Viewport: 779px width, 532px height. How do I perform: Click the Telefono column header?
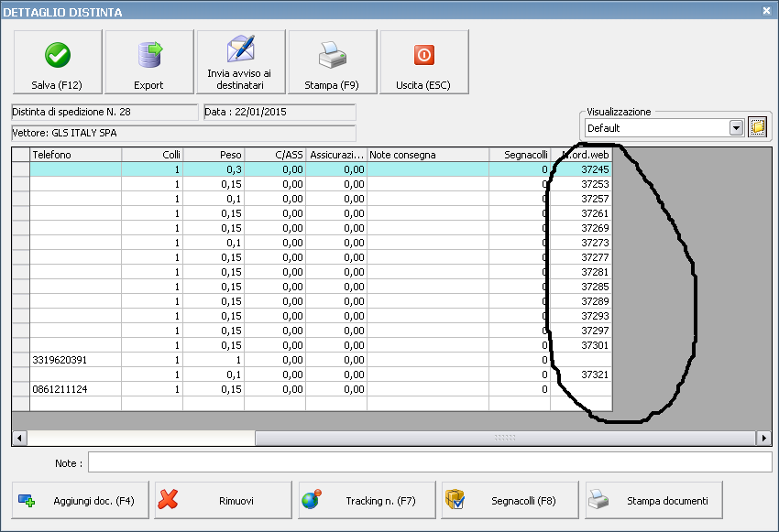[75, 155]
